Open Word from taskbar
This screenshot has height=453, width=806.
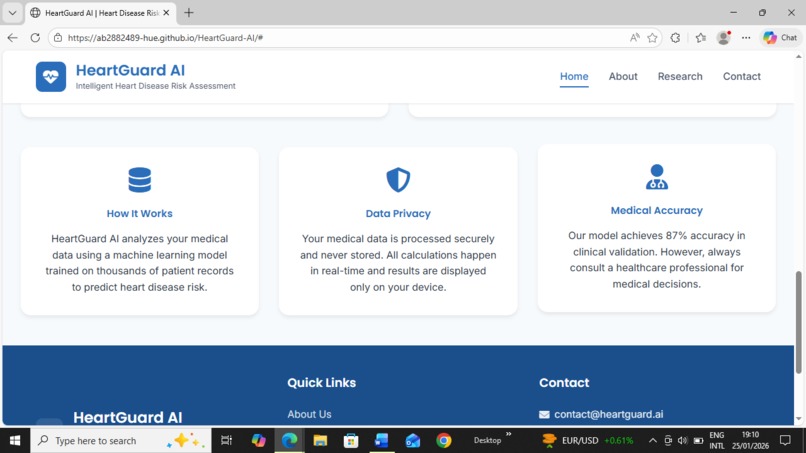(381, 441)
